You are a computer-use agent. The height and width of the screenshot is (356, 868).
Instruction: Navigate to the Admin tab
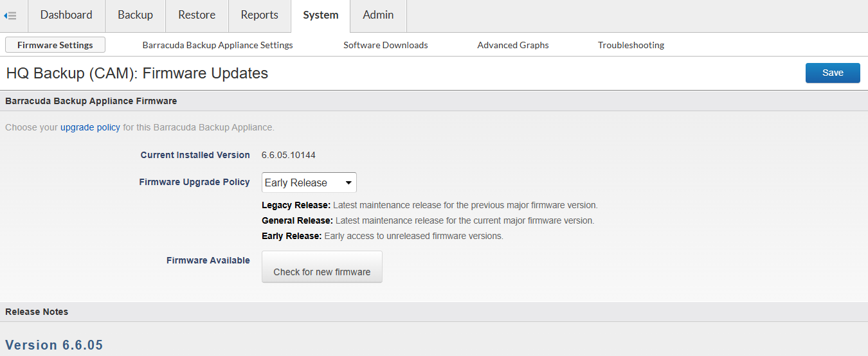tap(378, 15)
